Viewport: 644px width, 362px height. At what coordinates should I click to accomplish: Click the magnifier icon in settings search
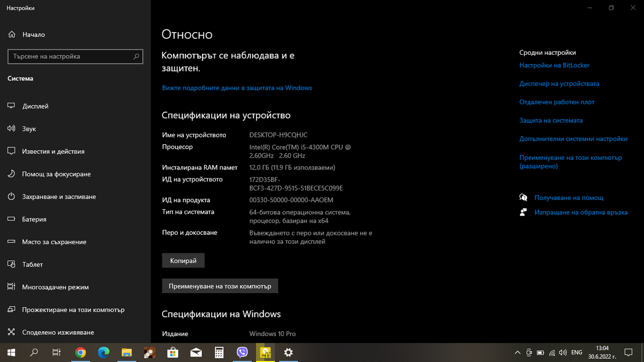(136, 57)
